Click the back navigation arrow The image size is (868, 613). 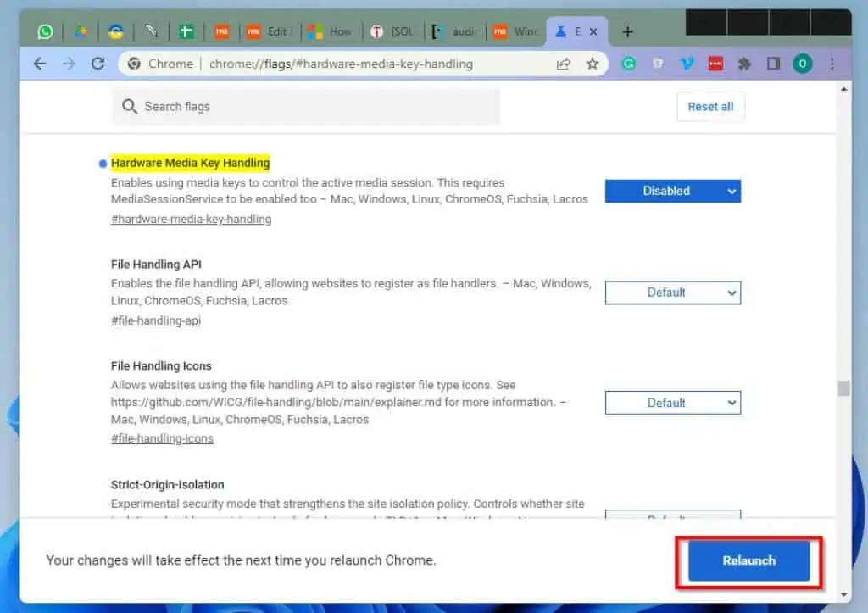(x=41, y=64)
